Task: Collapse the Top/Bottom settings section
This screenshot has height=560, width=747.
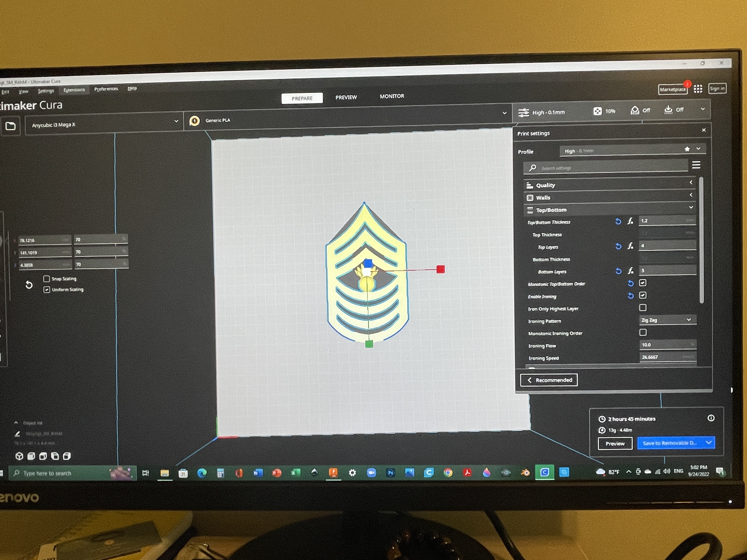Action: pos(610,209)
